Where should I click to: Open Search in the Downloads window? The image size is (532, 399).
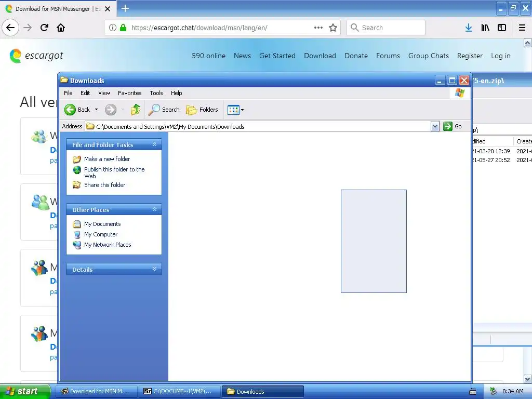[x=164, y=110]
